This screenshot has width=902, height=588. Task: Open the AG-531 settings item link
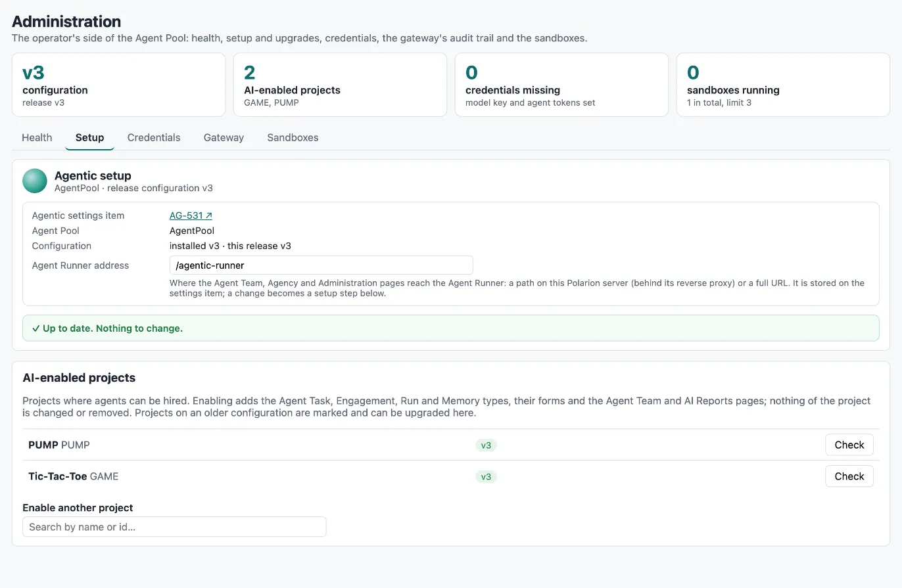coord(191,215)
